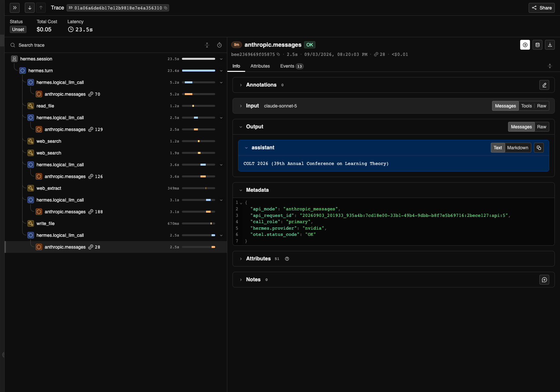Open the Events tab
This screenshot has width=560, height=392.
(292, 66)
